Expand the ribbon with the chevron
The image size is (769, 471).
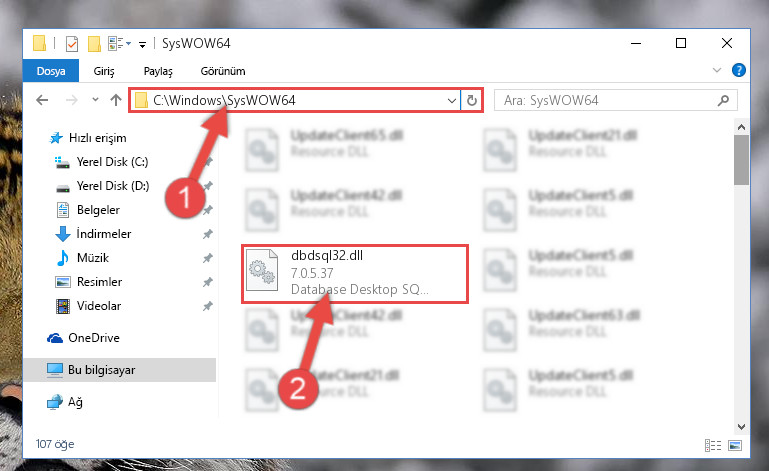(x=717, y=70)
